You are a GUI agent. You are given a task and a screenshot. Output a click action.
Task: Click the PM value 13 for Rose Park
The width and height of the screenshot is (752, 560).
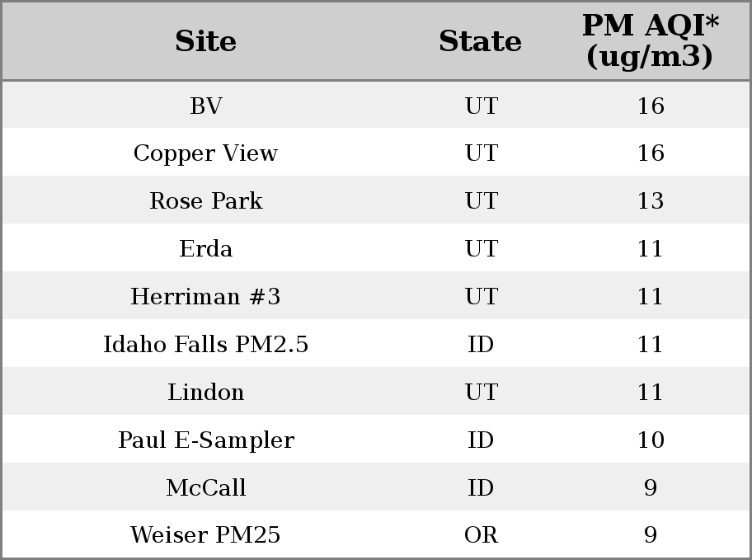pos(651,200)
